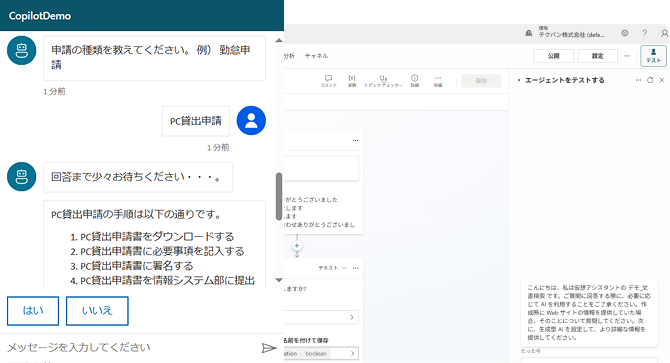Add a node with the plus connector
Screen dimensions: 670x363
pyautogui.click(x=297, y=246)
